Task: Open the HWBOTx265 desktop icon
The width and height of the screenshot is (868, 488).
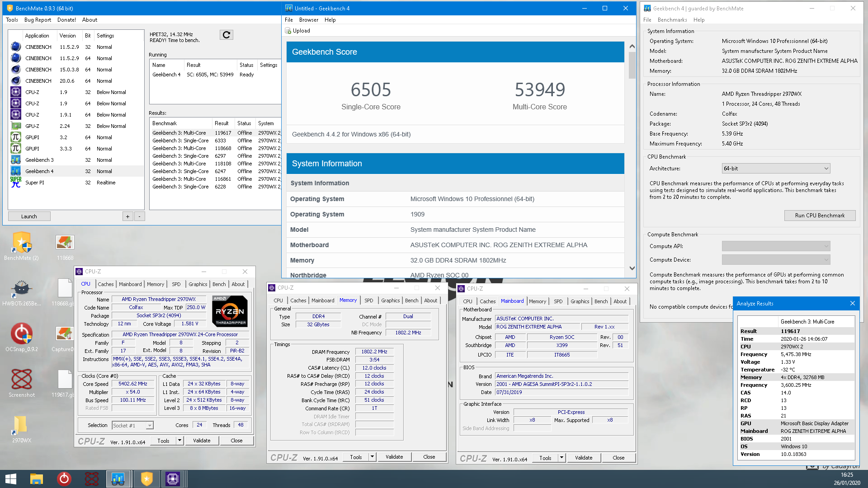Action: pyautogui.click(x=21, y=293)
